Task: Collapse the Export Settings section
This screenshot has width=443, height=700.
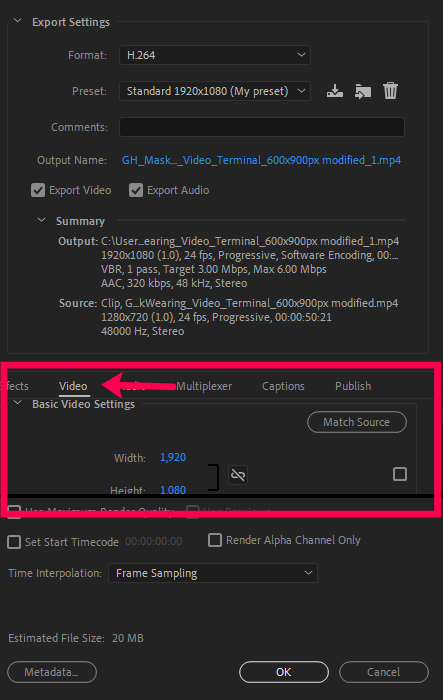Action: [x=17, y=21]
